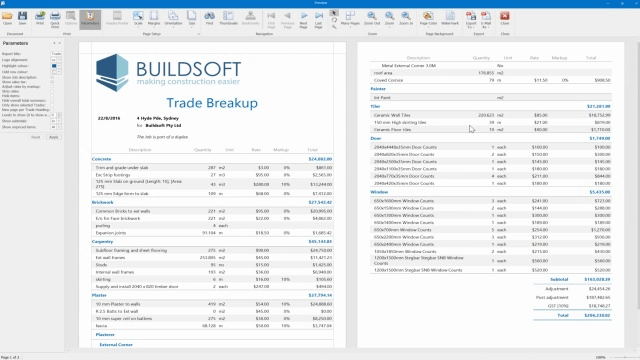Run Quick Print from the ribbon

point(55,20)
